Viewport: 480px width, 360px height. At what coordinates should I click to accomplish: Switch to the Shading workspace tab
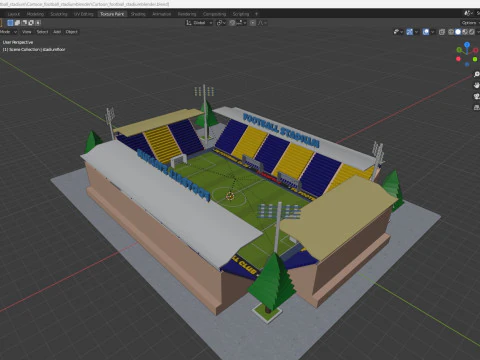click(138, 14)
